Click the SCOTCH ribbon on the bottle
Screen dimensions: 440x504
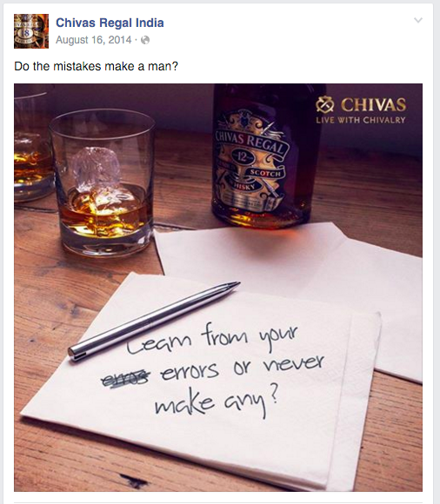266,173
